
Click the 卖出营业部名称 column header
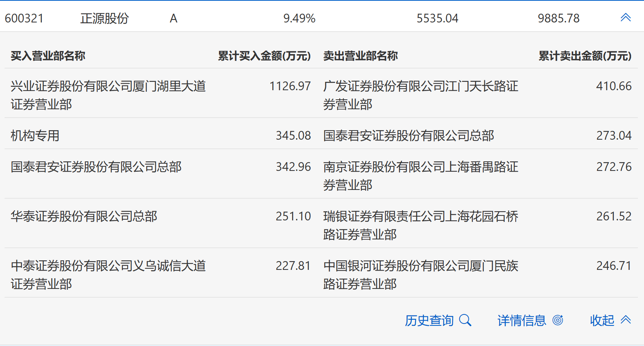[x=361, y=56]
